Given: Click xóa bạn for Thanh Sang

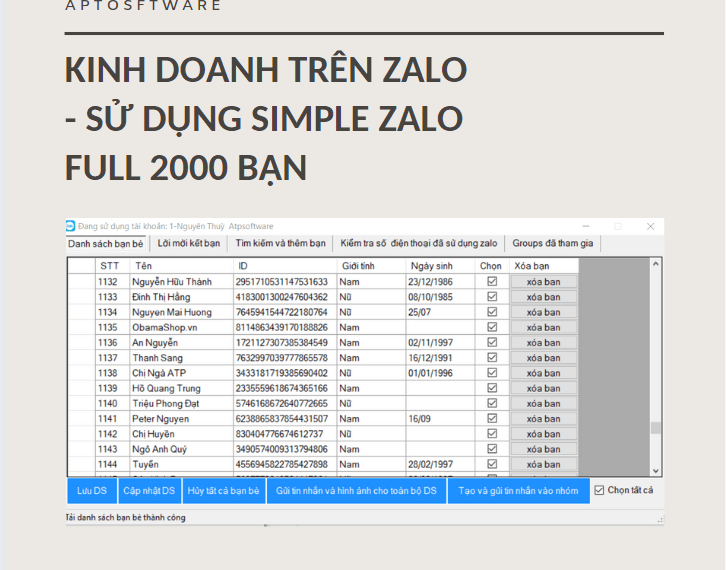Looking at the screenshot, I should (544, 358).
